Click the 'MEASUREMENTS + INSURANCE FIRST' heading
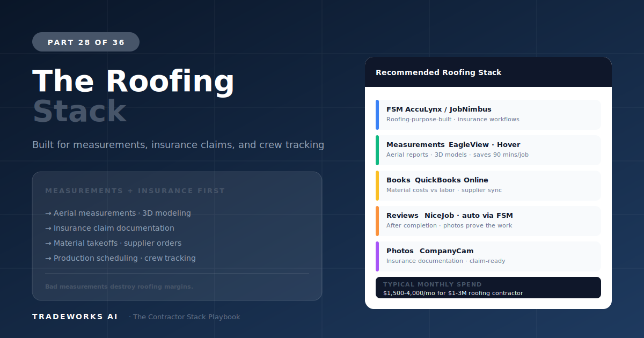Viewport: 644px width, 338px height. point(135,191)
